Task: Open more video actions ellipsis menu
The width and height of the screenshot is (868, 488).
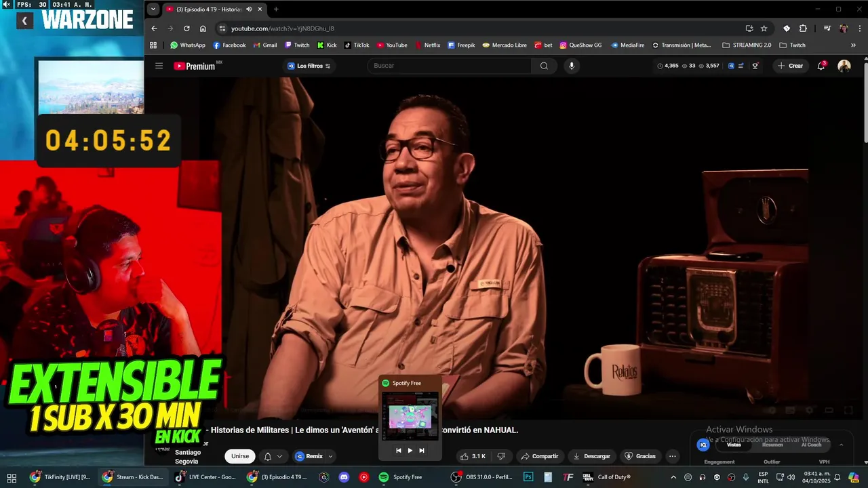Action: click(x=673, y=456)
